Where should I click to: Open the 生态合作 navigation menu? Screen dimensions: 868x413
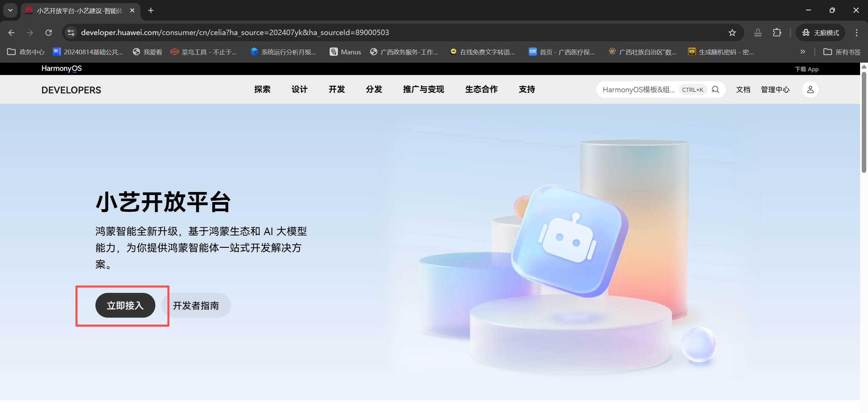[x=481, y=89]
